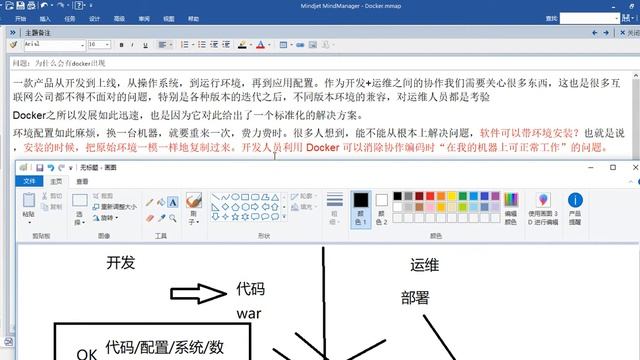Print the map via the printer icon
Screen dimensions: 640x360
31,6
